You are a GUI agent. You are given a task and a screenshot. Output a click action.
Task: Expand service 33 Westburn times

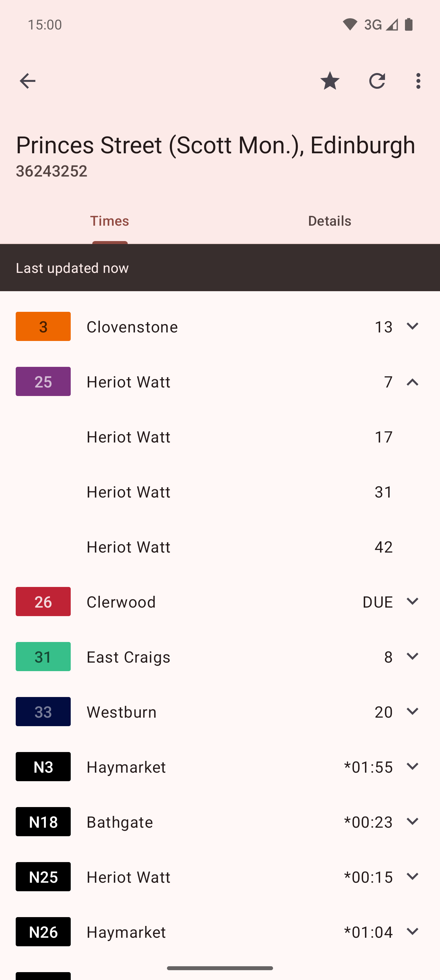pos(412,711)
